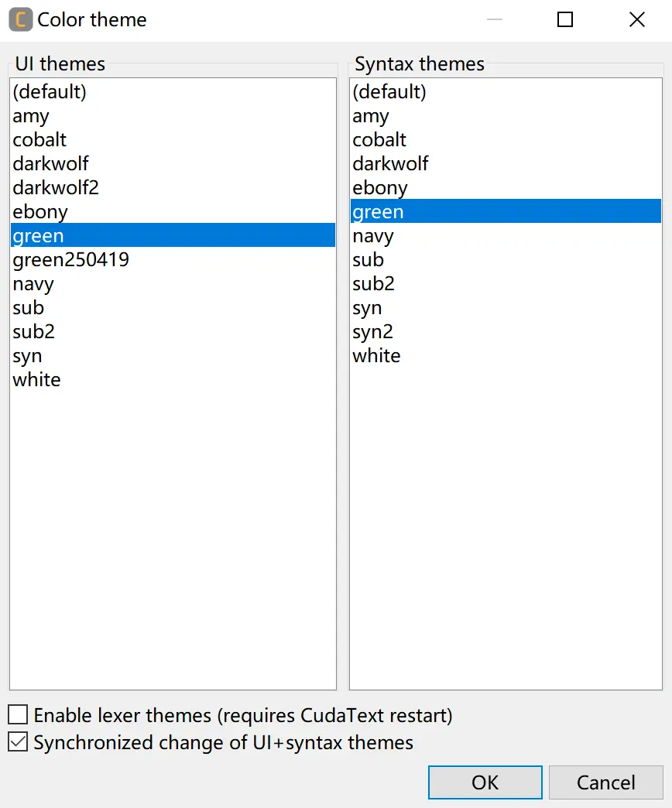Select ebony in Syntax themes list
This screenshot has width=672, height=808.
pyautogui.click(x=379, y=188)
